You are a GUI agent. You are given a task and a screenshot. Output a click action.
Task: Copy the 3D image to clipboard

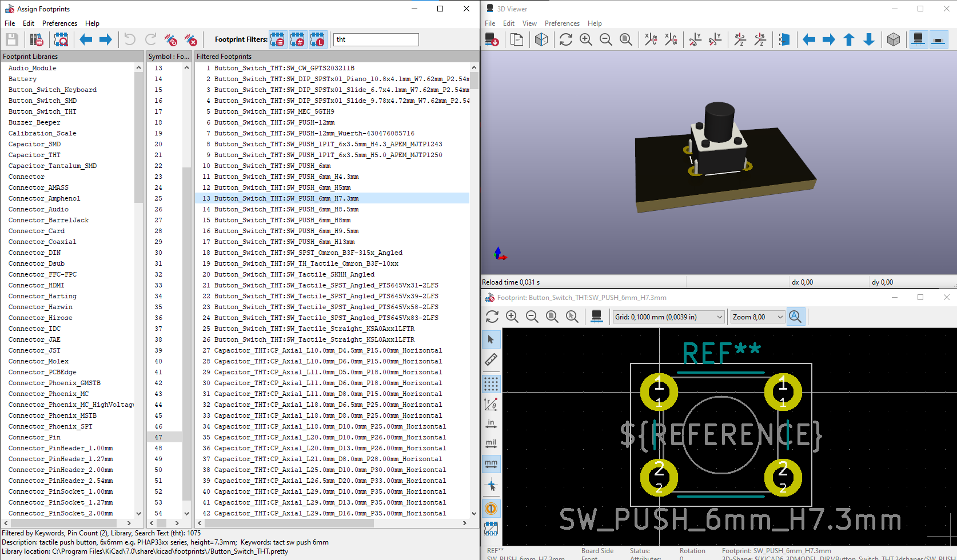point(517,39)
